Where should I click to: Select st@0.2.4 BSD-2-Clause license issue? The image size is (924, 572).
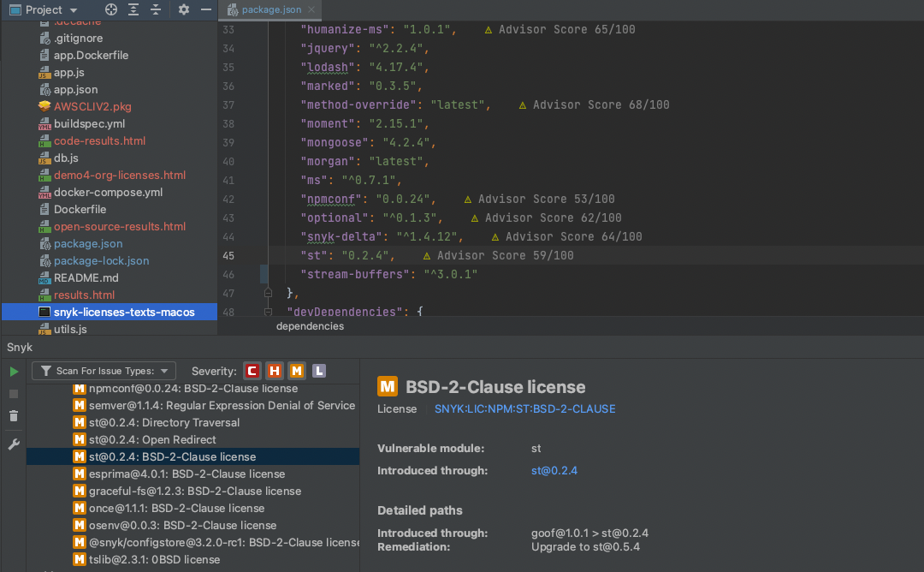[x=192, y=457]
